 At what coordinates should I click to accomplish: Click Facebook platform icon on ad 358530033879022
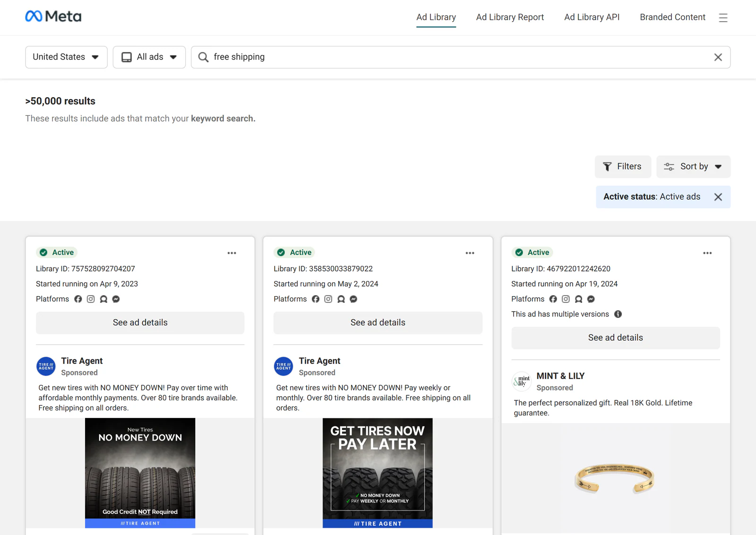(316, 299)
